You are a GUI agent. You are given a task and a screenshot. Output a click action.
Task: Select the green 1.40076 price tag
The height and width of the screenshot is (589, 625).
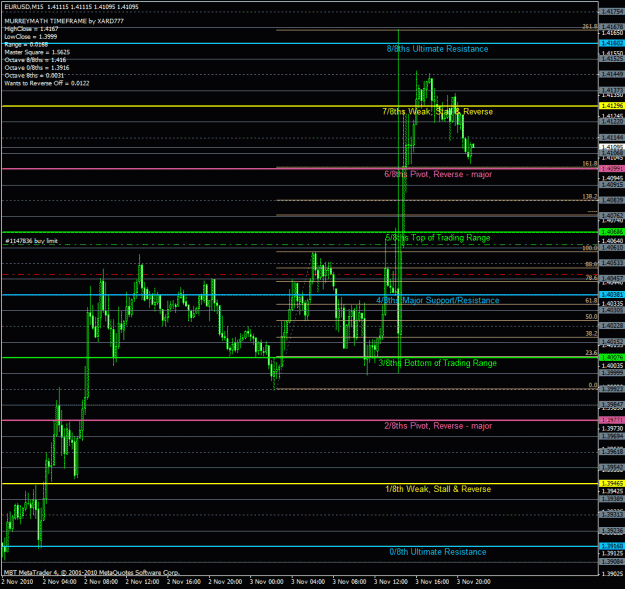pos(612,357)
